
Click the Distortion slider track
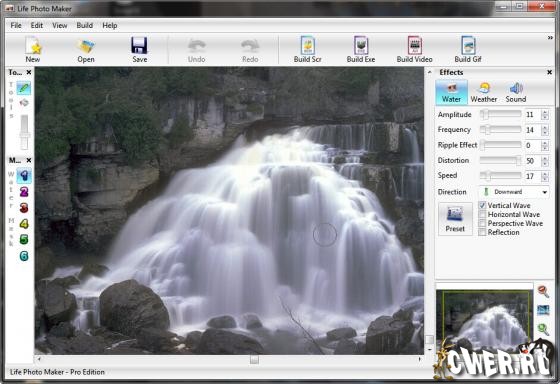click(x=500, y=160)
